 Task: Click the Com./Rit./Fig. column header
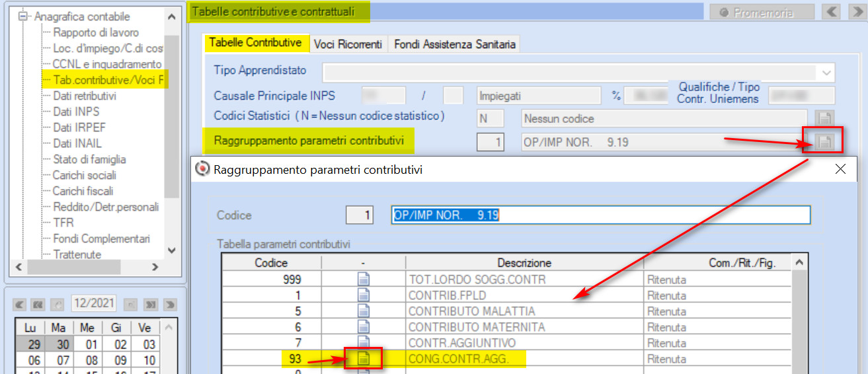point(717,263)
